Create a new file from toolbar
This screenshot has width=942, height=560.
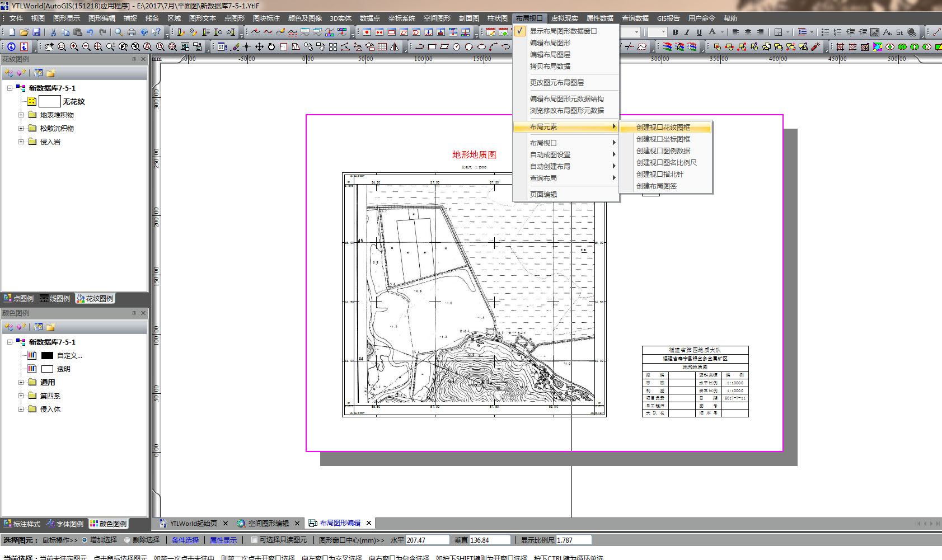[x=12, y=32]
